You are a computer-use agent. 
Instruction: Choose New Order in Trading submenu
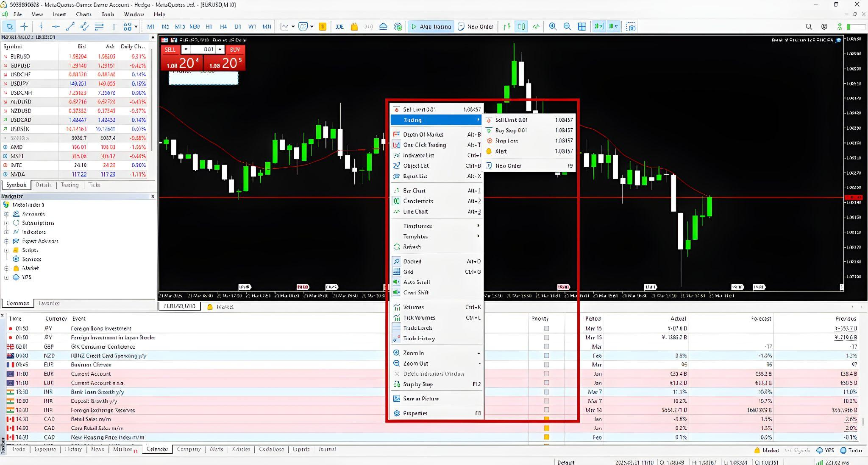coord(529,166)
